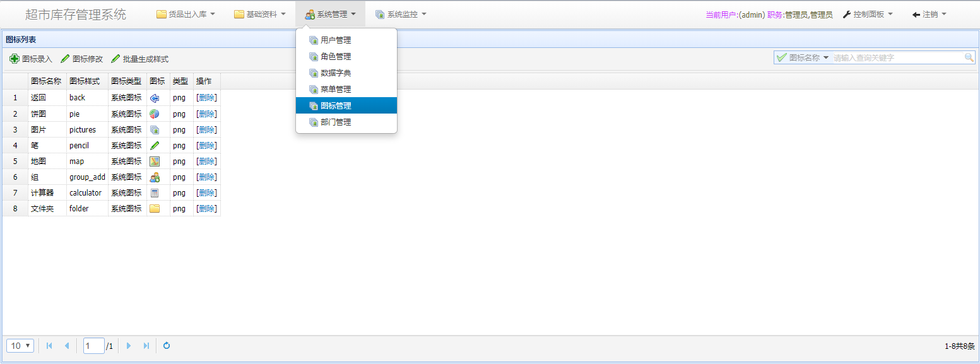This screenshot has width=980, height=364.
Task: Click the page number input field
Action: point(93,346)
